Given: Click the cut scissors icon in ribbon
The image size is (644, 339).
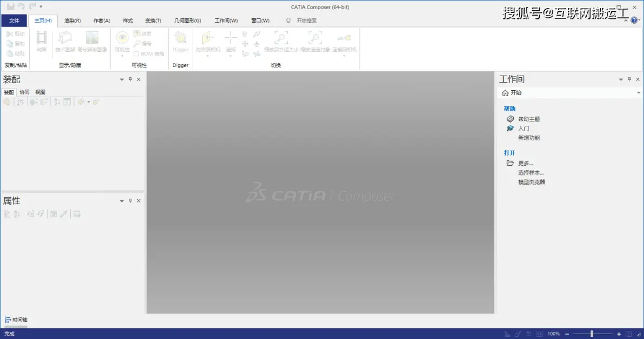Looking at the screenshot, I should (9, 34).
